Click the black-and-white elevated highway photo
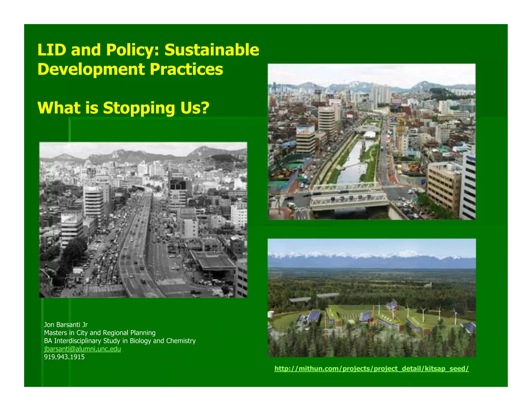This screenshot has width=532, height=411. pyautogui.click(x=143, y=220)
